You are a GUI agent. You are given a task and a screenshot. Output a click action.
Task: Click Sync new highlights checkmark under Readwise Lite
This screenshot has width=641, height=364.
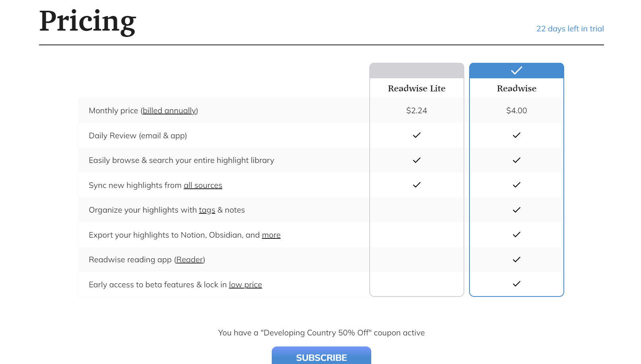pos(417,185)
